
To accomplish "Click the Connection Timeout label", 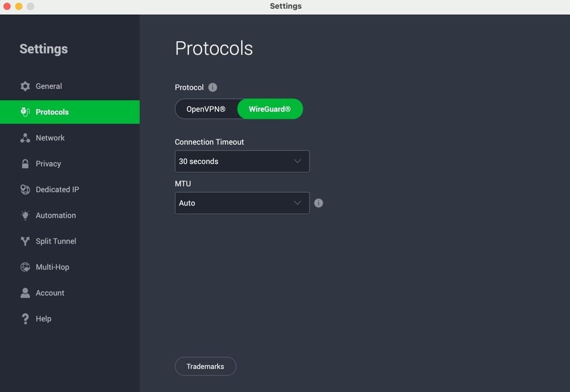I will point(209,142).
